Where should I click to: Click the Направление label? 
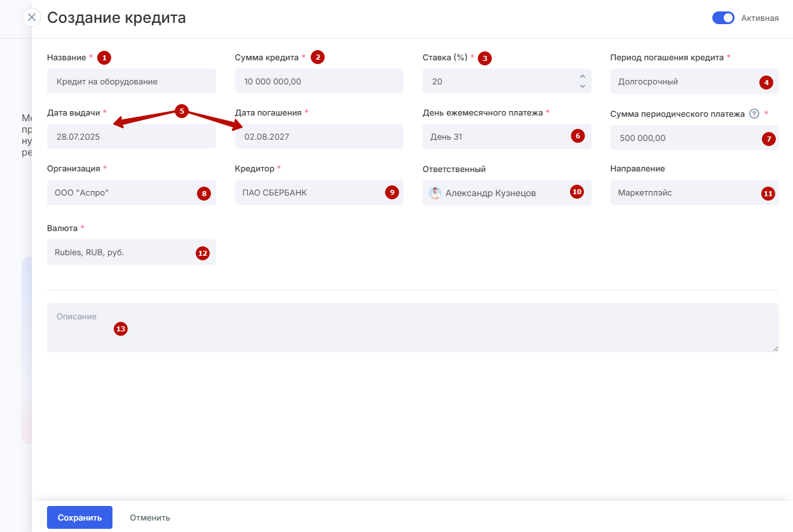pyautogui.click(x=638, y=169)
